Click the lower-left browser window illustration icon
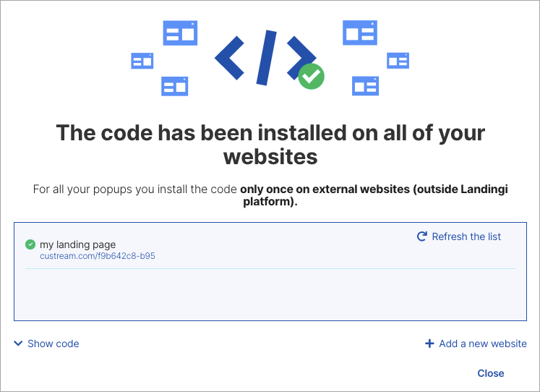This screenshot has width=540, height=392. 174,86
